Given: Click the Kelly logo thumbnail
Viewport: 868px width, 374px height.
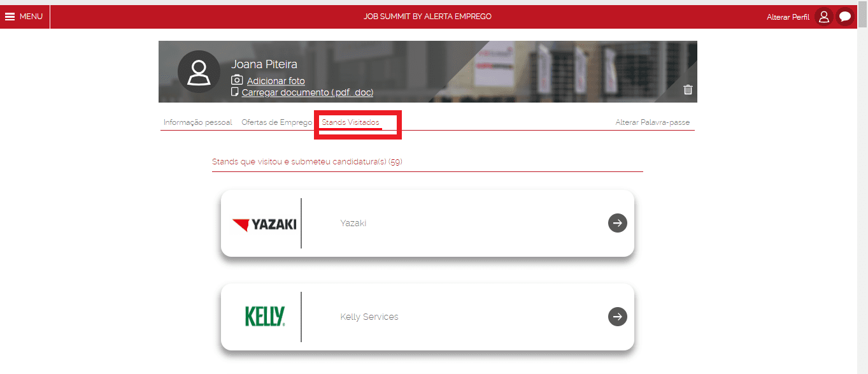Looking at the screenshot, I should (265, 317).
